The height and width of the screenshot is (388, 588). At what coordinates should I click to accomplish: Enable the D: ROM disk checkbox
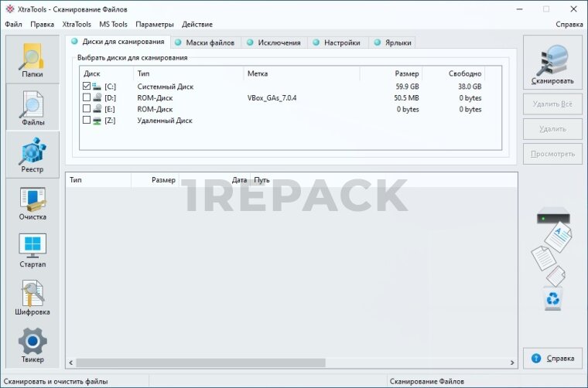[87, 98]
